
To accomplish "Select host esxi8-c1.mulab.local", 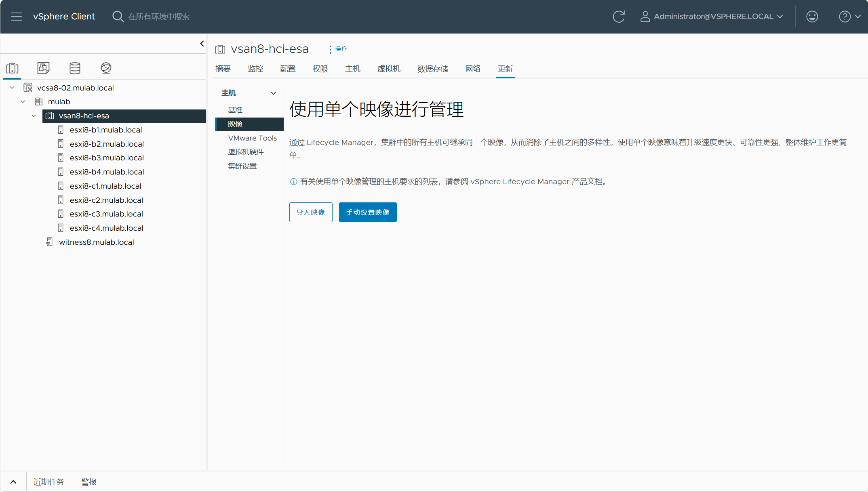I will pos(105,186).
